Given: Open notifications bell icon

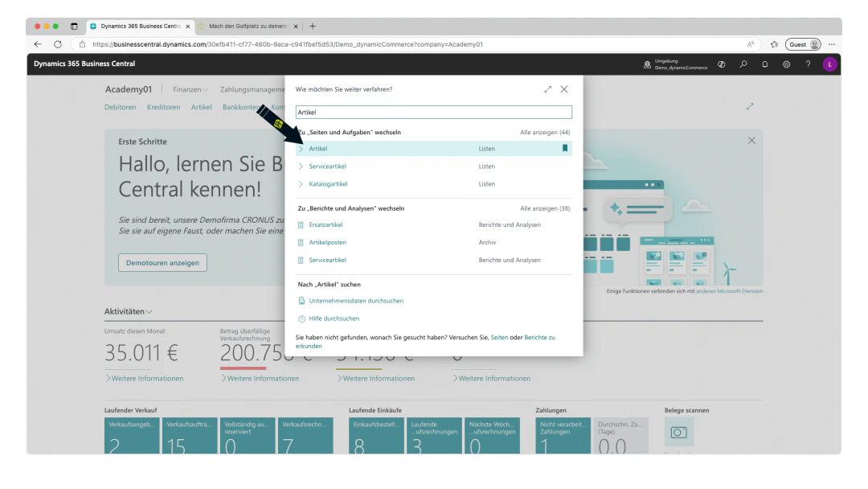Looking at the screenshot, I should point(764,64).
